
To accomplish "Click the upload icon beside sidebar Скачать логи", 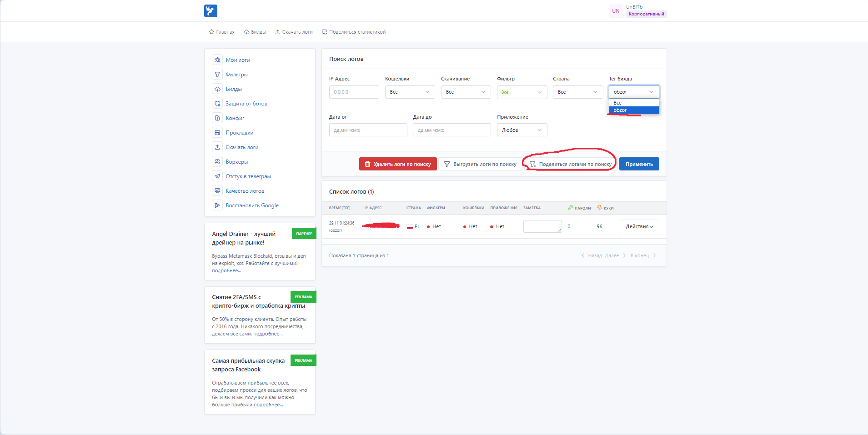I will [x=217, y=147].
